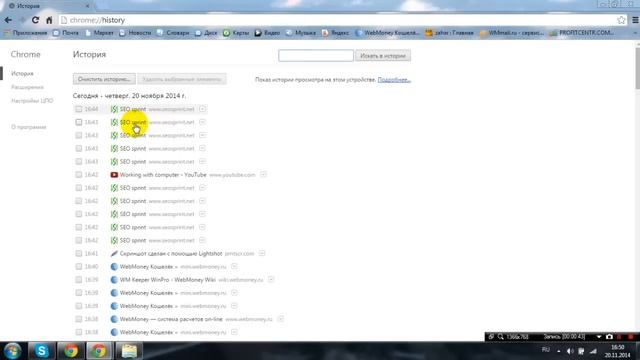Click the recorder magnifier zoom icon
The height and width of the screenshot is (360, 640).
(x=500, y=337)
